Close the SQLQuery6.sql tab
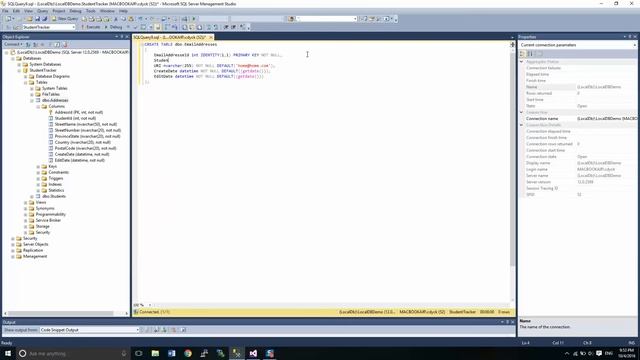The image size is (640, 360). point(211,37)
